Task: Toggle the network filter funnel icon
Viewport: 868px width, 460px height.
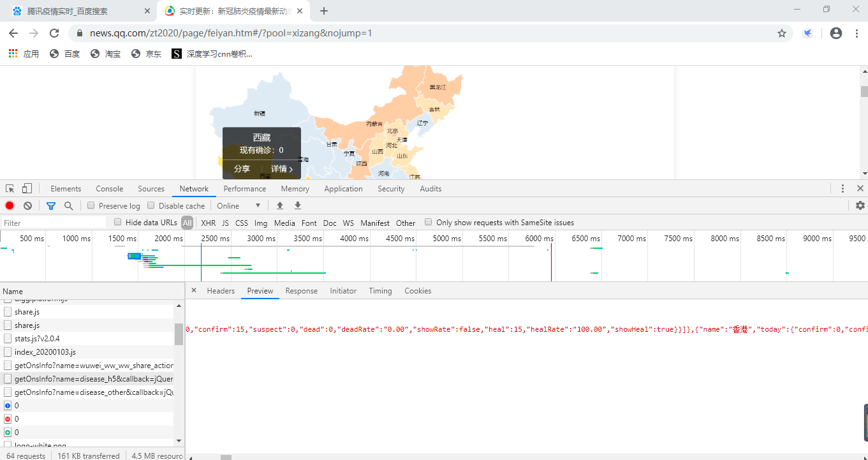Action: 51,205
